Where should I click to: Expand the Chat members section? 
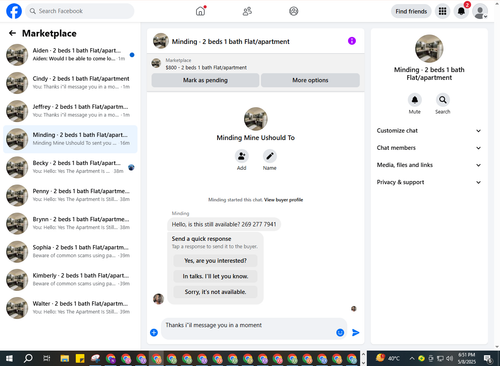(x=429, y=148)
